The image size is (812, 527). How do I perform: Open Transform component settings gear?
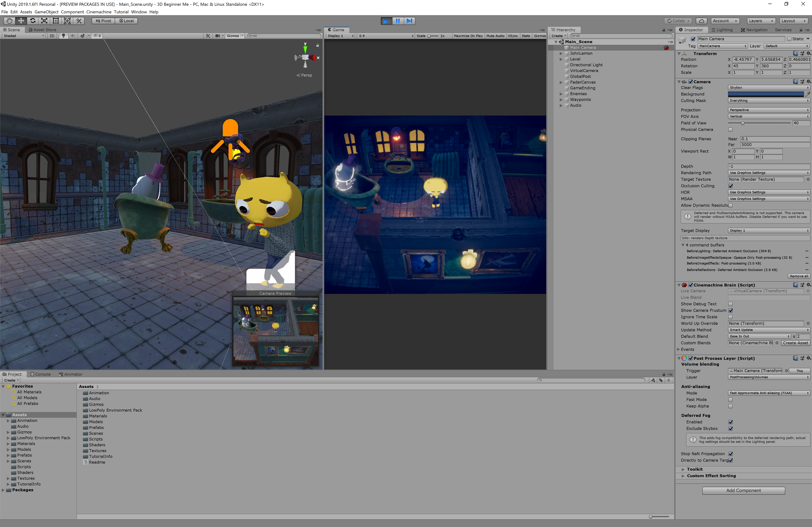tap(808, 54)
